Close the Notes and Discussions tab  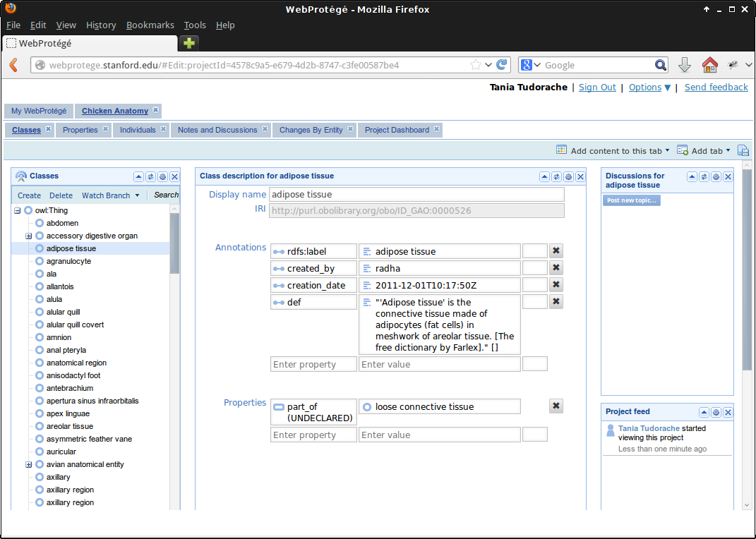pyautogui.click(x=265, y=128)
